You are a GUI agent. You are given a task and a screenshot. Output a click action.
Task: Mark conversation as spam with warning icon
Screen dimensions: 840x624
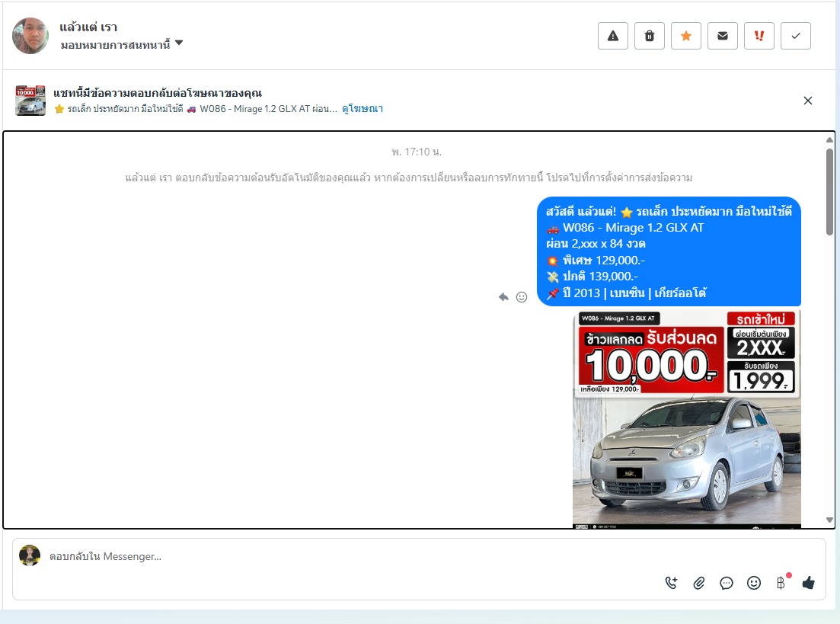[x=613, y=36]
